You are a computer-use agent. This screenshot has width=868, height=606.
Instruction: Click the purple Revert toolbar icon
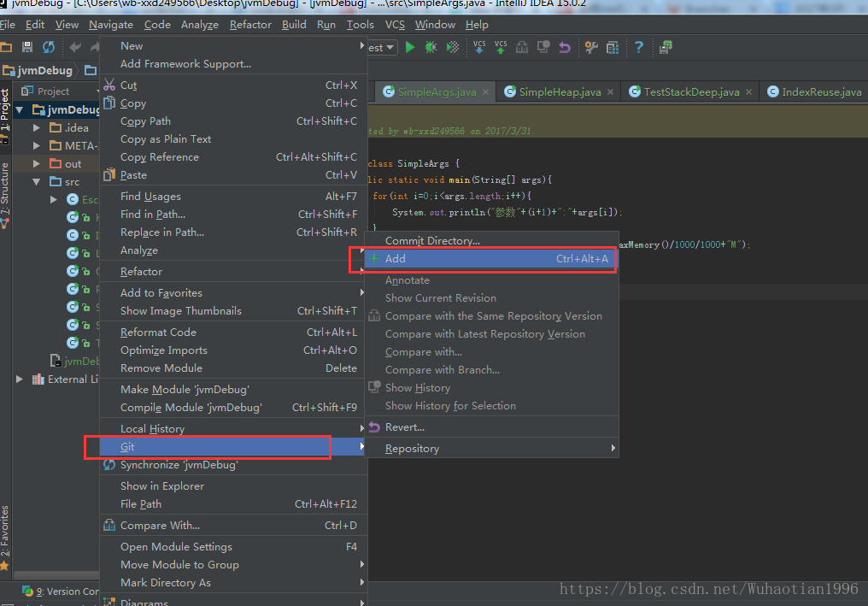pos(565,48)
